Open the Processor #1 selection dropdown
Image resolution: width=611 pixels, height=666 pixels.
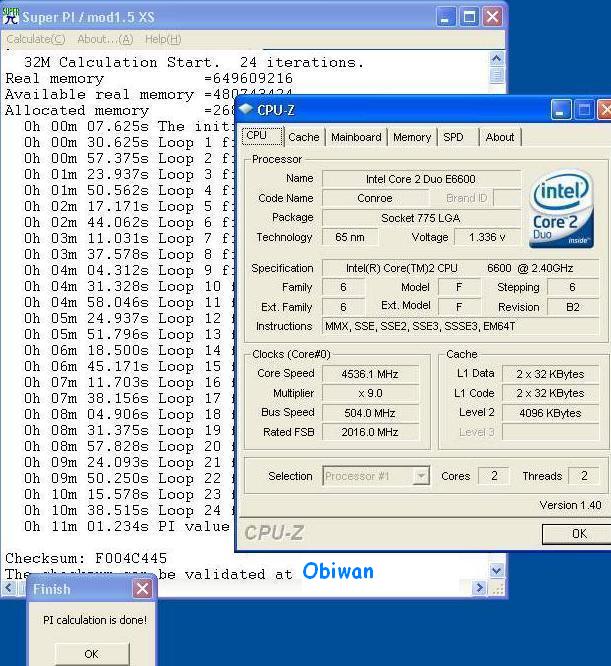coord(376,476)
